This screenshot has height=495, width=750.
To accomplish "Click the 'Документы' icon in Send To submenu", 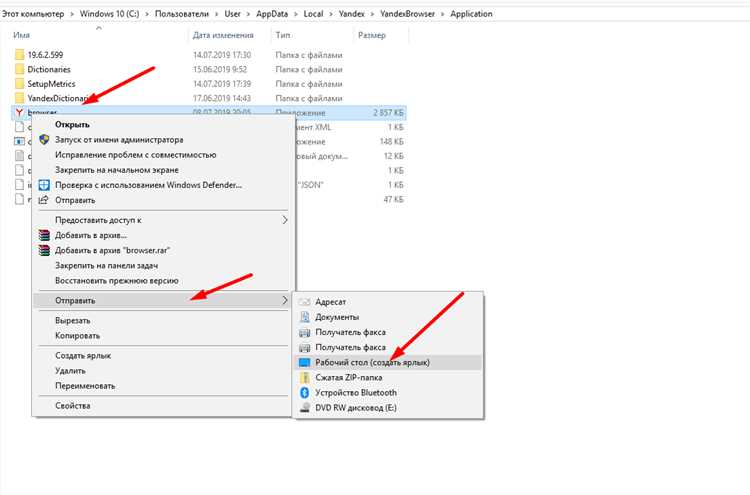I will [x=306, y=317].
